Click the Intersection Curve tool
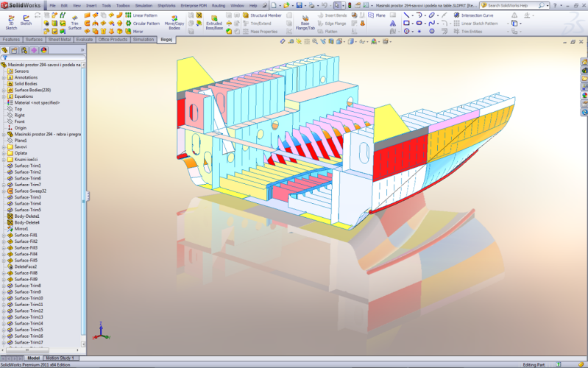The image size is (588, 368). click(x=477, y=15)
